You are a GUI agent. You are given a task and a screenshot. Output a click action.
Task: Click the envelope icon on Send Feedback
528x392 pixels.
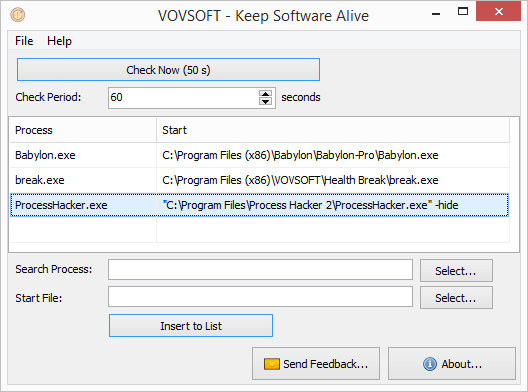click(x=272, y=364)
